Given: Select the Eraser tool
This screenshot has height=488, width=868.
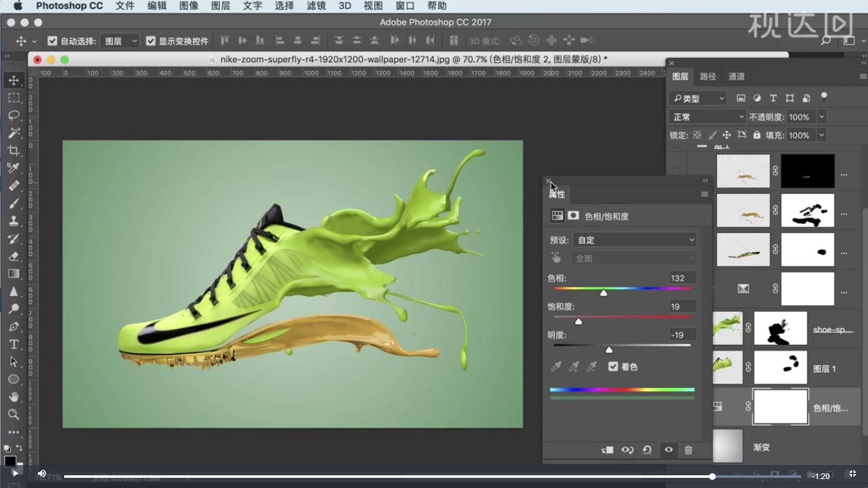Looking at the screenshot, I should (x=13, y=256).
